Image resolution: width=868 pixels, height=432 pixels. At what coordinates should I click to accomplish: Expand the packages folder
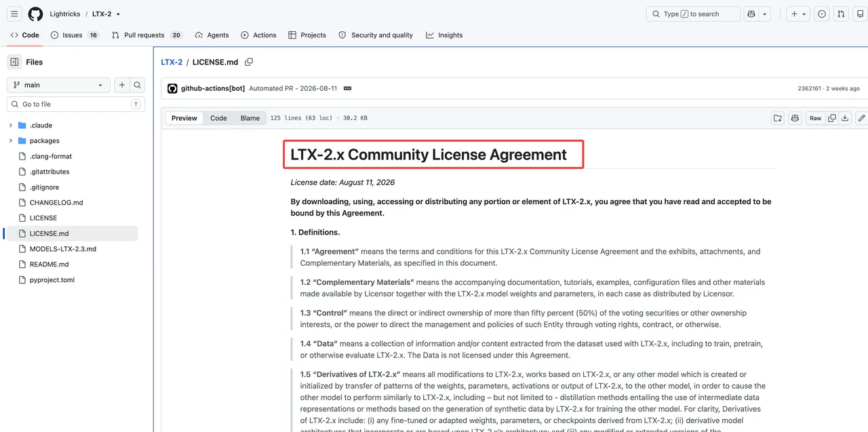[10, 141]
